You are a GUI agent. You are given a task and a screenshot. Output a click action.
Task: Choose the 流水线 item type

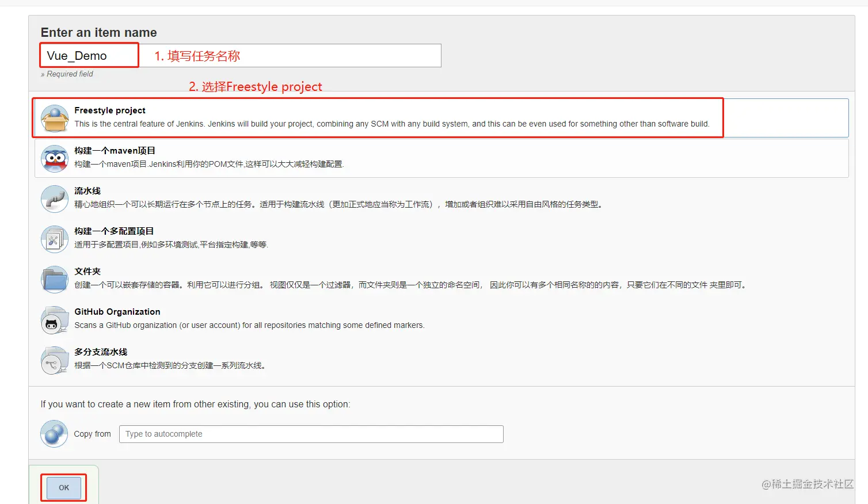coord(87,191)
